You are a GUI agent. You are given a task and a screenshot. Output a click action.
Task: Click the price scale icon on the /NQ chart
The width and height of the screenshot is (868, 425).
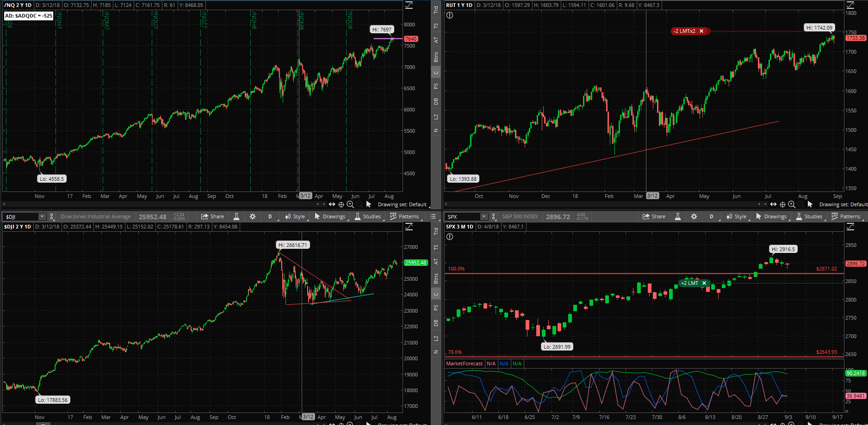click(409, 5)
